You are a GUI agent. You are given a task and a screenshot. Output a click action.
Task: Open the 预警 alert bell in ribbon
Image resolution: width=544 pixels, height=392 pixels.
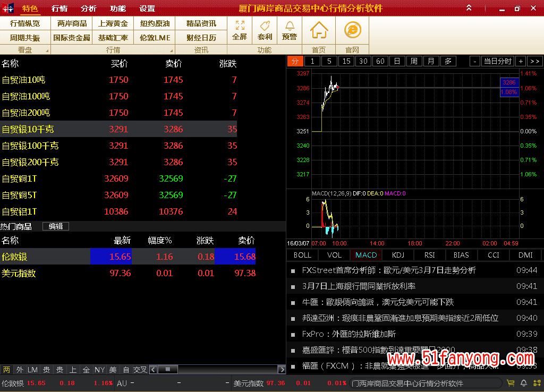[x=290, y=30]
